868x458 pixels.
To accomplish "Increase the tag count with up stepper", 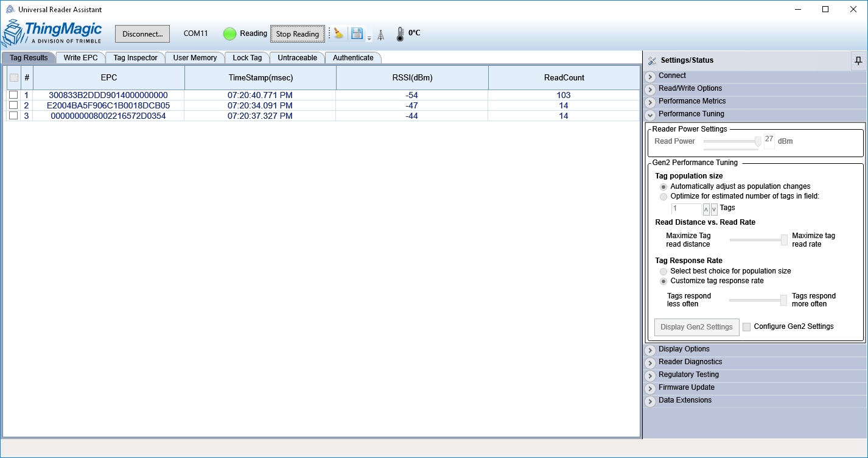I will point(707,209).
